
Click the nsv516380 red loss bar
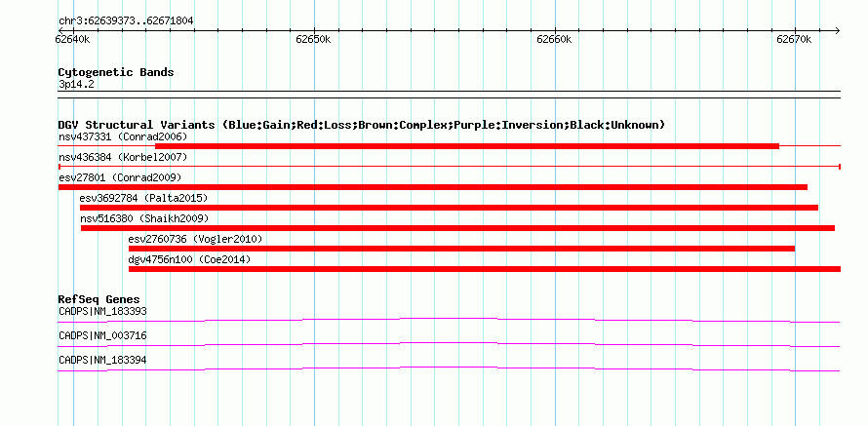[457, 228]
